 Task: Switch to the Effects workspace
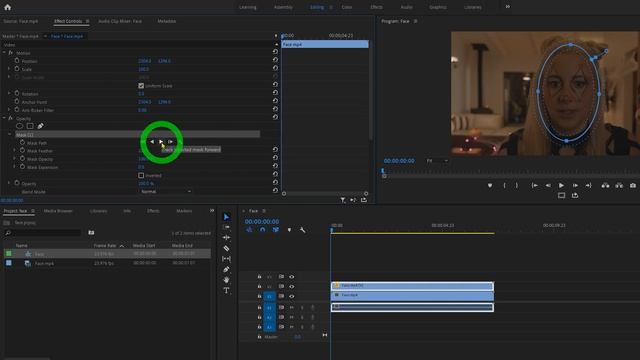pyautogui.click(x=376, y=7)
